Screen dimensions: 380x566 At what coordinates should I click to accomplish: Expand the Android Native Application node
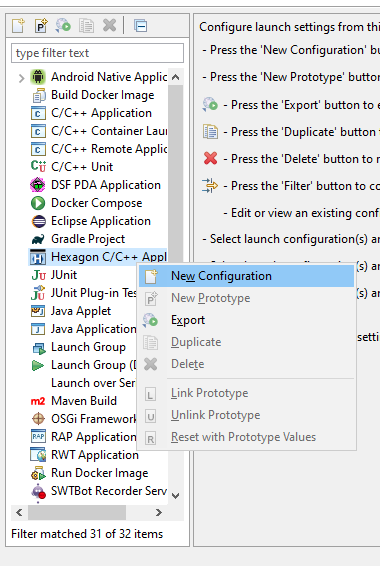21,78
